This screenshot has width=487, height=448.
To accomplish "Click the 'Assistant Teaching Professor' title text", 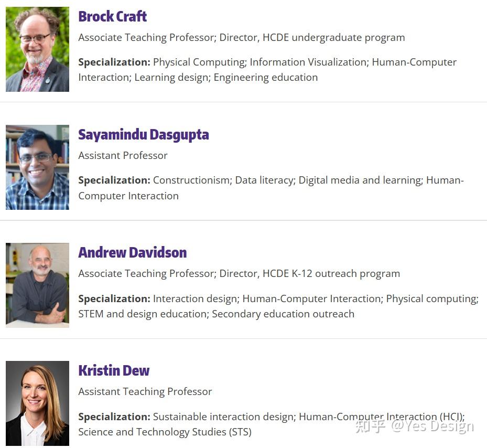I will [145, 392].
